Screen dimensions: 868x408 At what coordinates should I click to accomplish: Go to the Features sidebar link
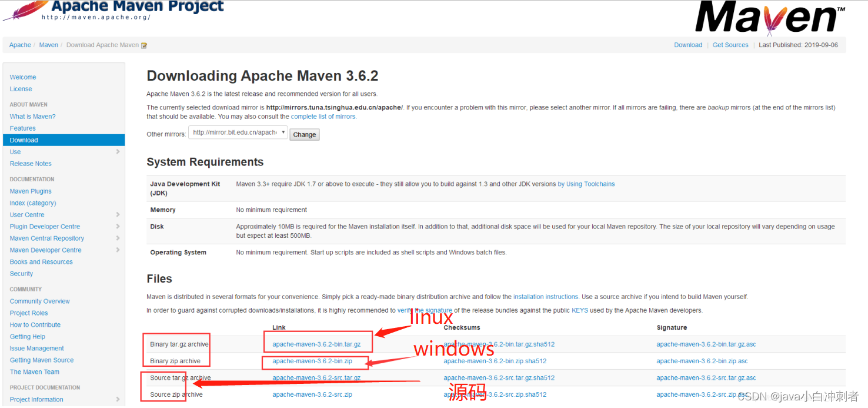(23, 128)
